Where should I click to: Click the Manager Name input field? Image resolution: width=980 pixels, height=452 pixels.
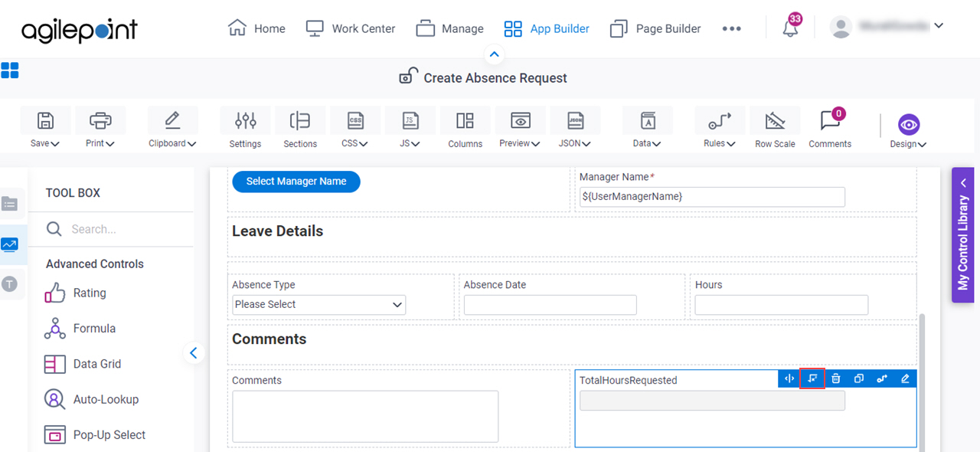tap(712, 197)
